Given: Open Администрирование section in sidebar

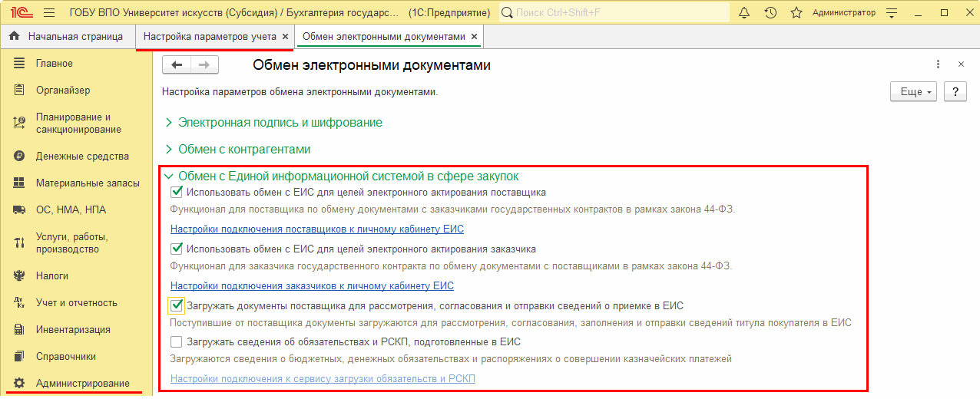Looking at the screenshot, I should [x=82, y=384].
